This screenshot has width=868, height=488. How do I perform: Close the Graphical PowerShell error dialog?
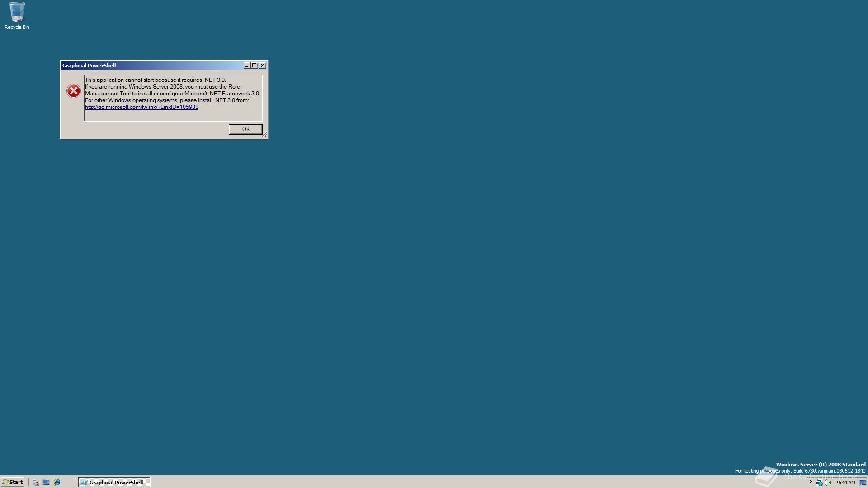click(263, 66)
